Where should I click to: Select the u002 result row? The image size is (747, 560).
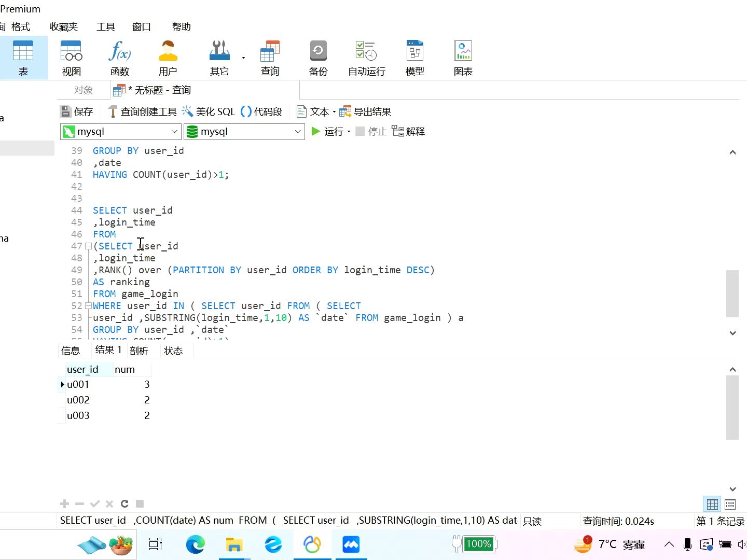click(78, 399)
